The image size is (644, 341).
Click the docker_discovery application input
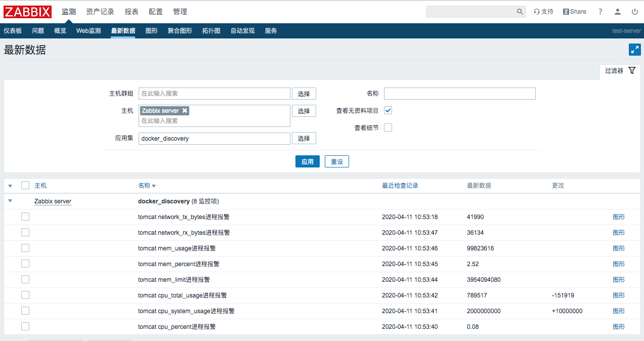tap(214, 138)
